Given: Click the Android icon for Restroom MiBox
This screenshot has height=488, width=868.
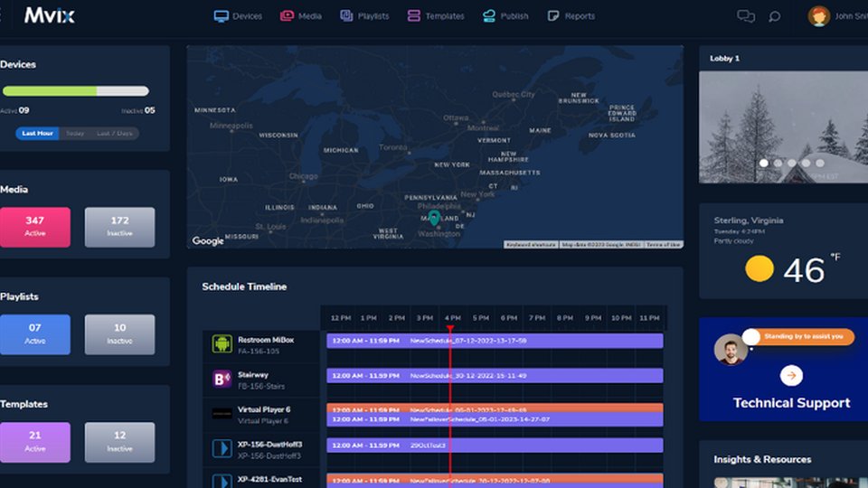Looking at the screenshot, I should [222, 343].
